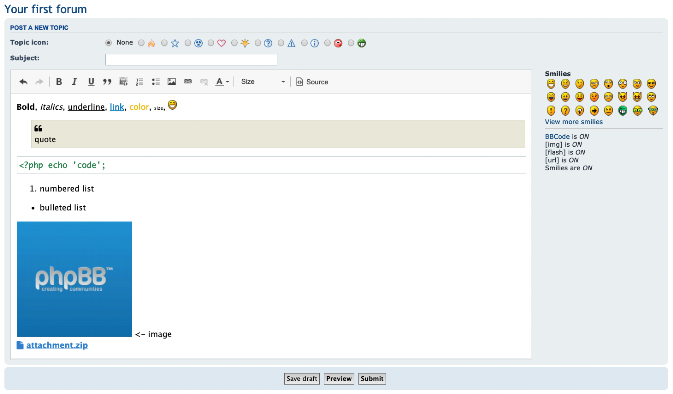673x394 pixels.
Task: Toggle Italic formatting
Action: (x=74, y=82)
